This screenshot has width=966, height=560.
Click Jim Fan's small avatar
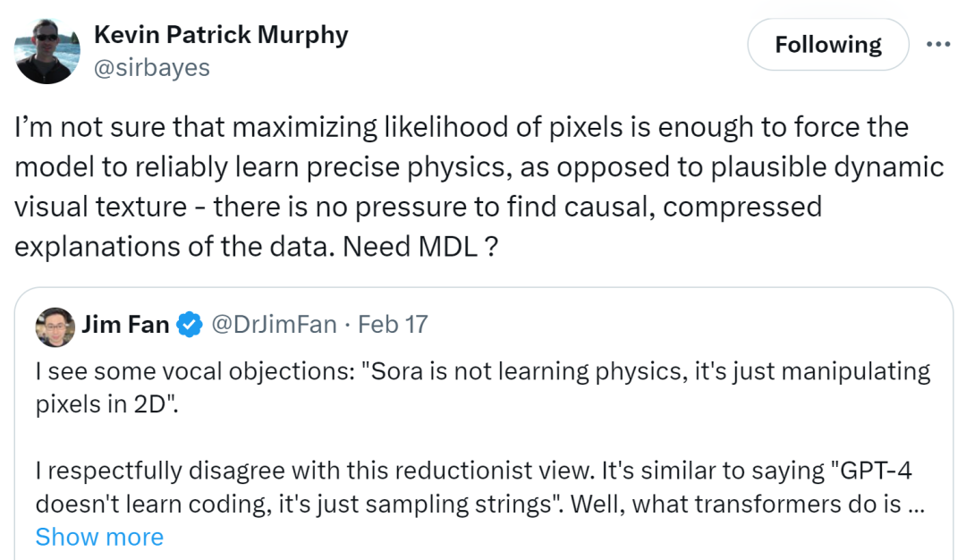pos(55,327)
